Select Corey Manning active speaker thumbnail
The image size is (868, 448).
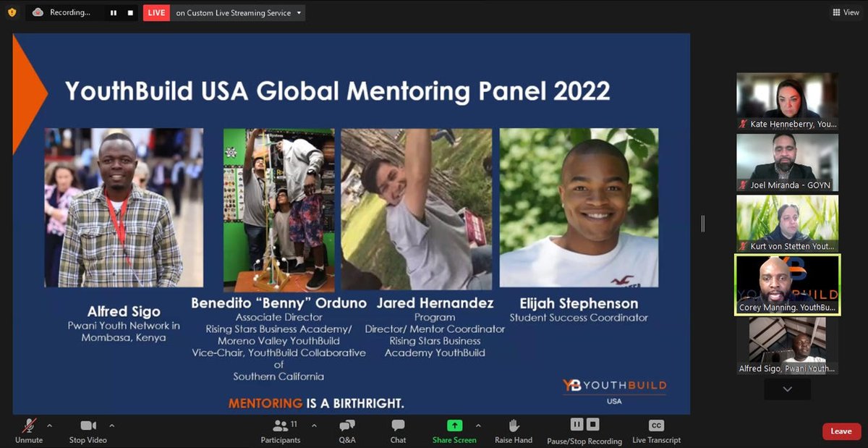pos(787,284)
